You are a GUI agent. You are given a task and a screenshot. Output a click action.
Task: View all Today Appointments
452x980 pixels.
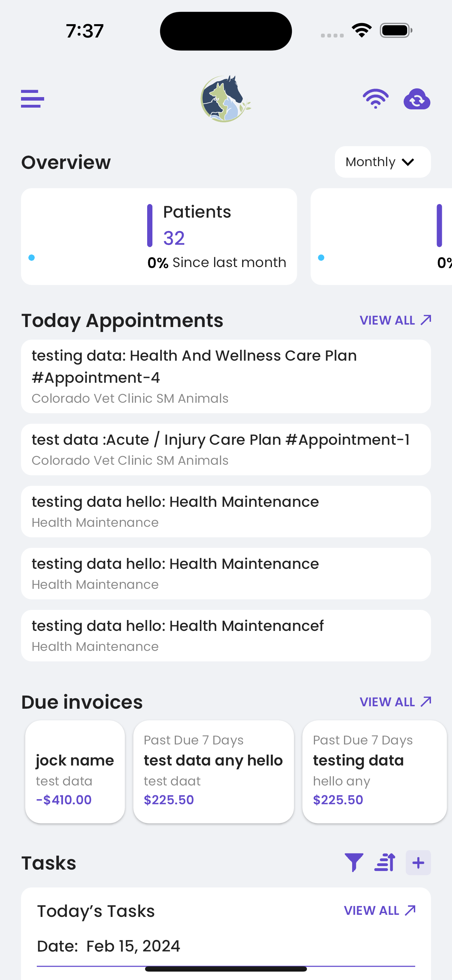[x=395, y=320]
